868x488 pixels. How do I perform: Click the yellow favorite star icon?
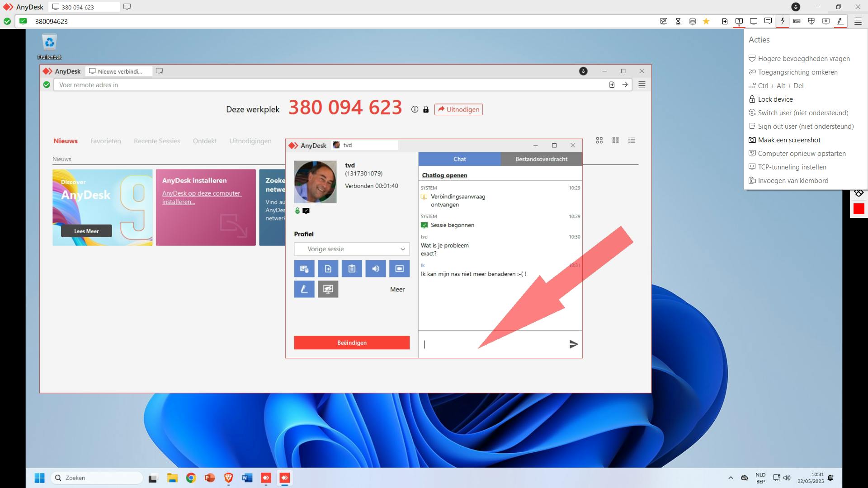coord(706,21)
